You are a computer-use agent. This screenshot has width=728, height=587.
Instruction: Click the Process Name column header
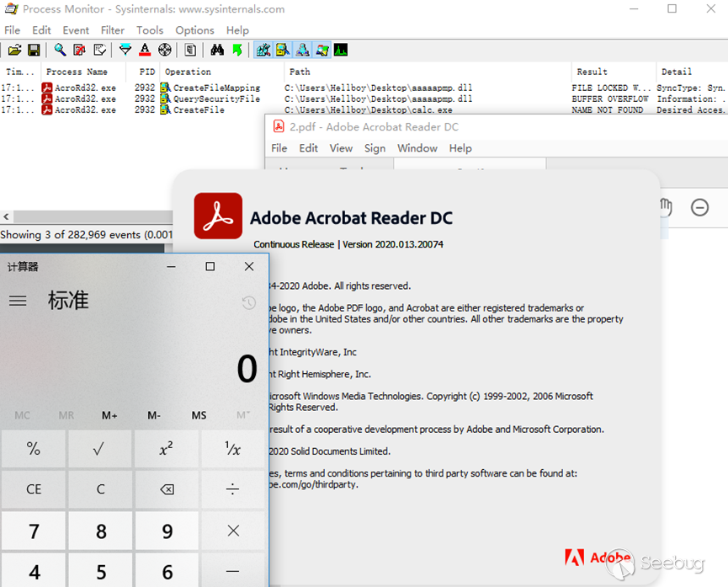pos(83,72)
